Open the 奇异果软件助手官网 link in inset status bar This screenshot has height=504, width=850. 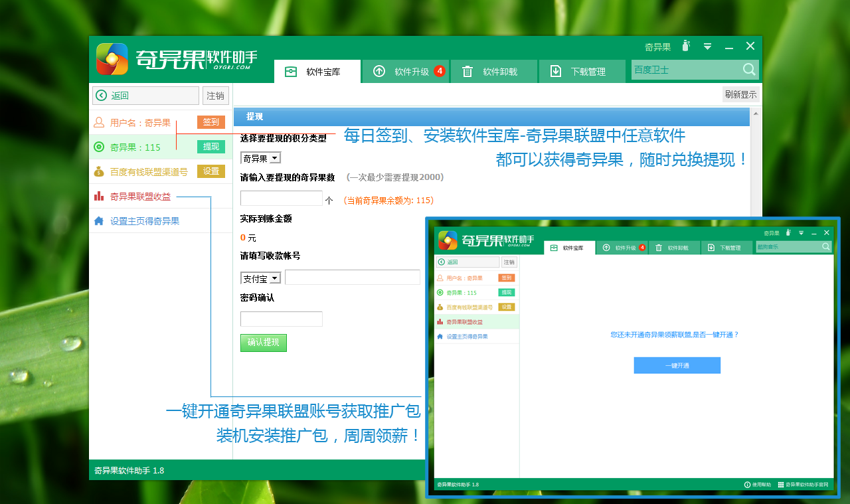click(x=804, y=485)
